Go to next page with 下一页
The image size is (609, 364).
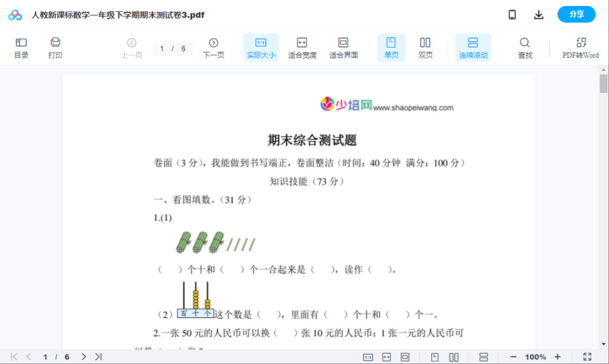coord(214,47)
